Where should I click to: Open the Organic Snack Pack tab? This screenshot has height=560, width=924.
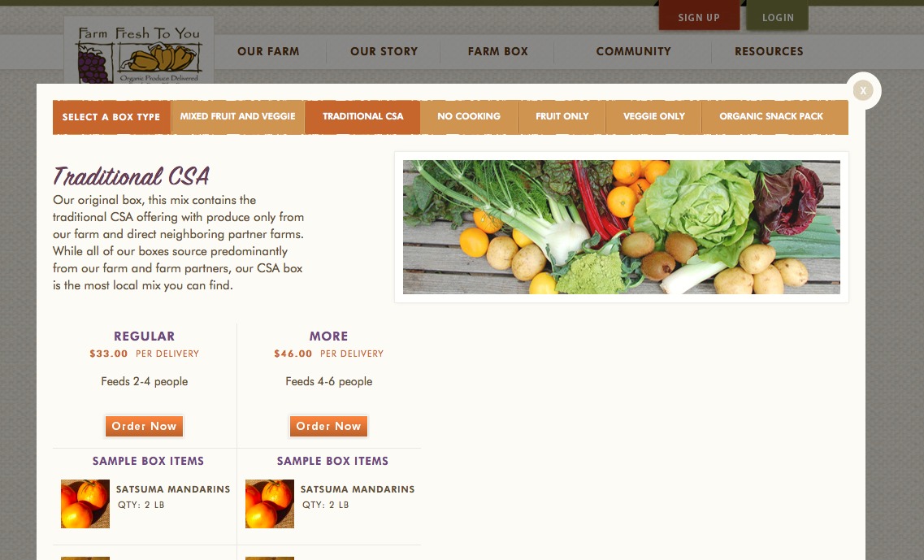coord(770,116)
